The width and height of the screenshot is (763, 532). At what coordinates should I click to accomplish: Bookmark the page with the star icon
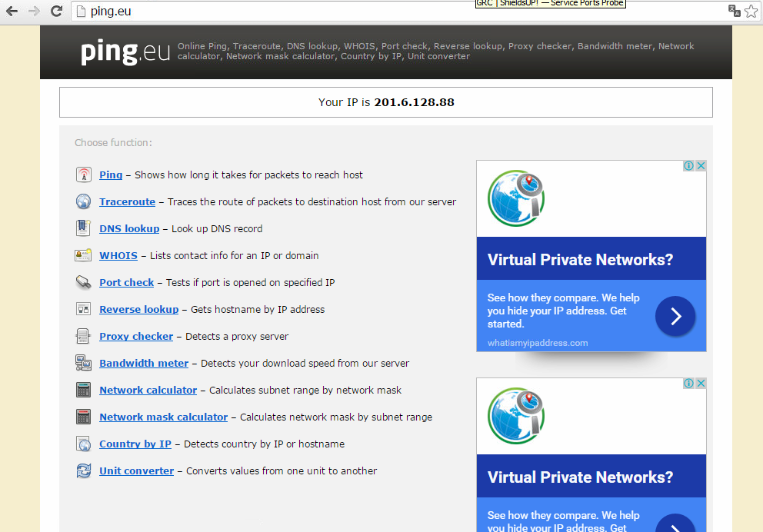(751, 11)
